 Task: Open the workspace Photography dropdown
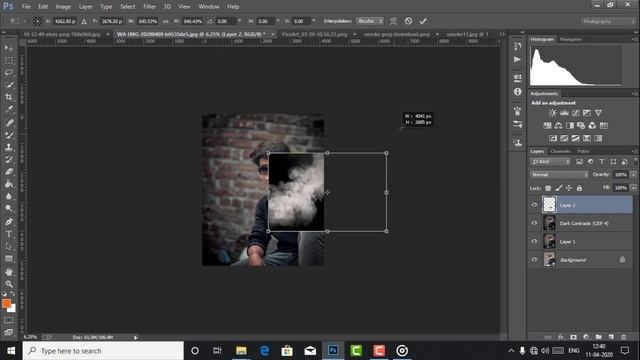[x=608, y=21]
